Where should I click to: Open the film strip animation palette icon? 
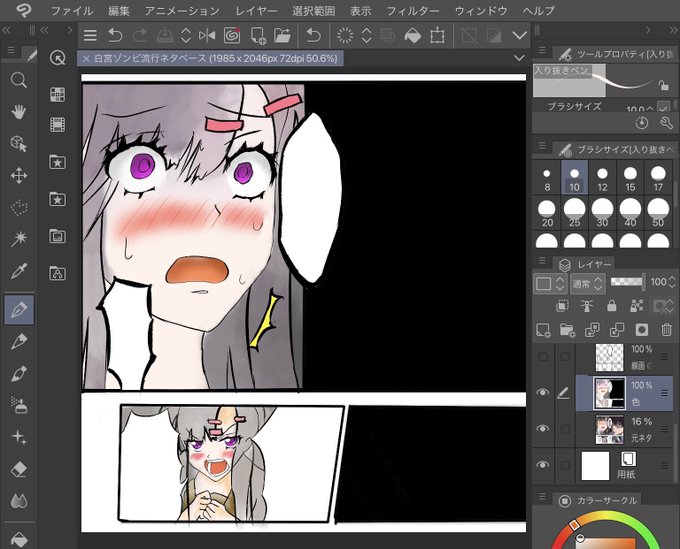57,125
